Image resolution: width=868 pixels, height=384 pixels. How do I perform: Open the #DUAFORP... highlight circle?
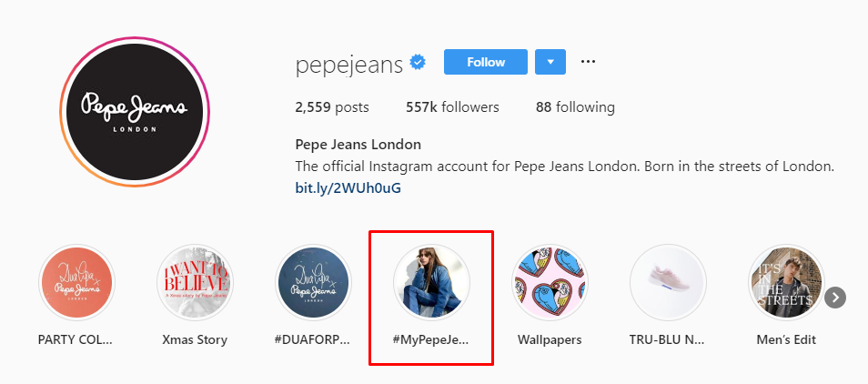coord(313,282)
